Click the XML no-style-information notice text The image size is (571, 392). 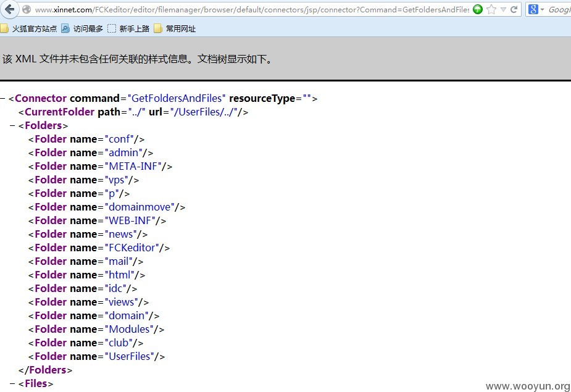[138, 59]
